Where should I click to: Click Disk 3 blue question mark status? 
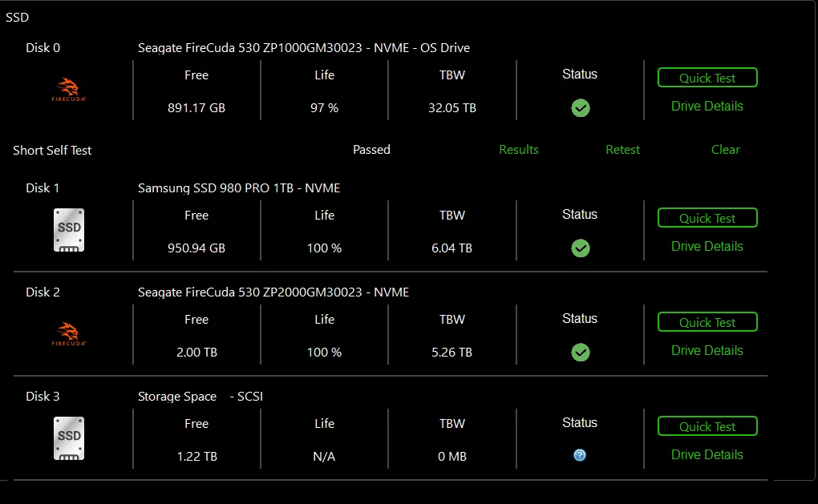tap(580, 455)
